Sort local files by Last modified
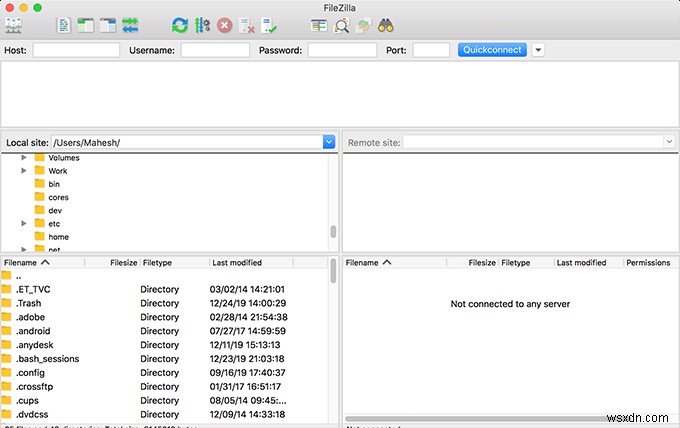 click(252, 262)
